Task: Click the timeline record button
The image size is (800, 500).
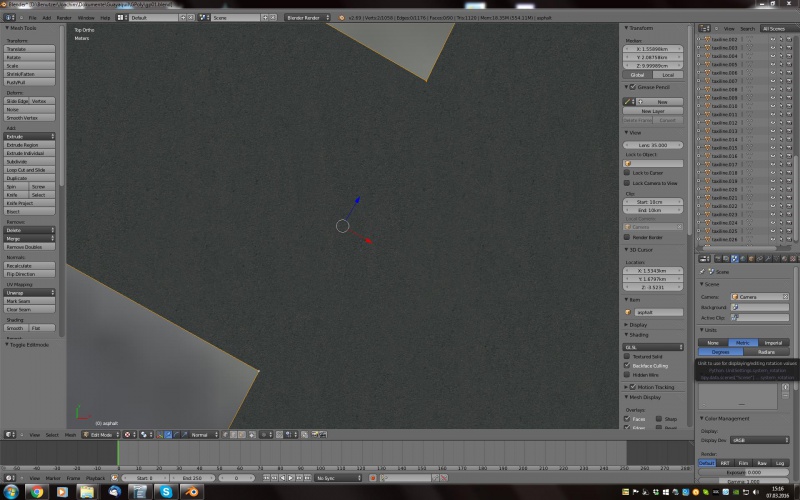Action: click(372, 478)
